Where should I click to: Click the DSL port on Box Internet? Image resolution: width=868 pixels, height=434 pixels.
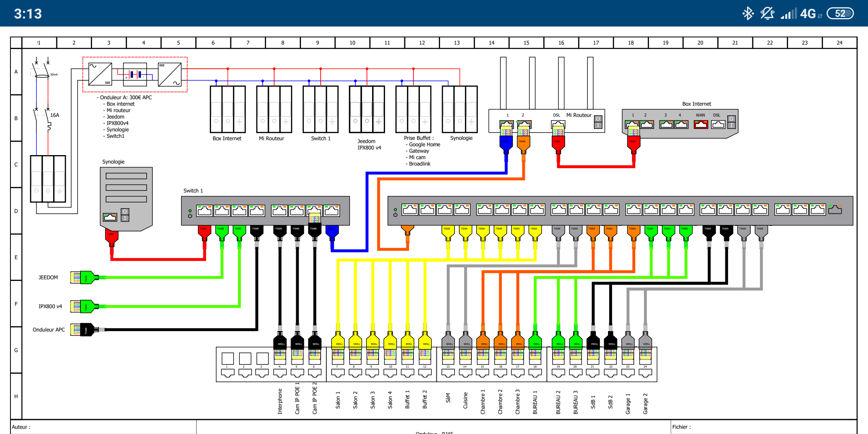tap(718, 125)
